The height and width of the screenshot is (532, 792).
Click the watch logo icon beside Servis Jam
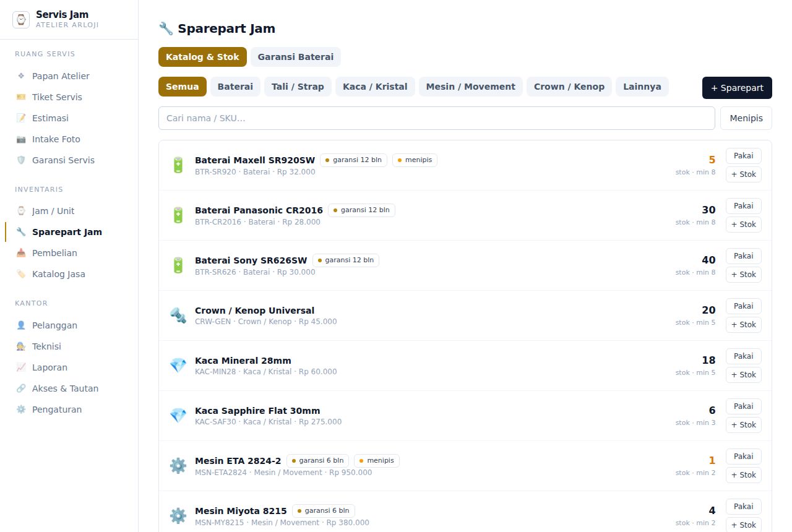point(21,20)
